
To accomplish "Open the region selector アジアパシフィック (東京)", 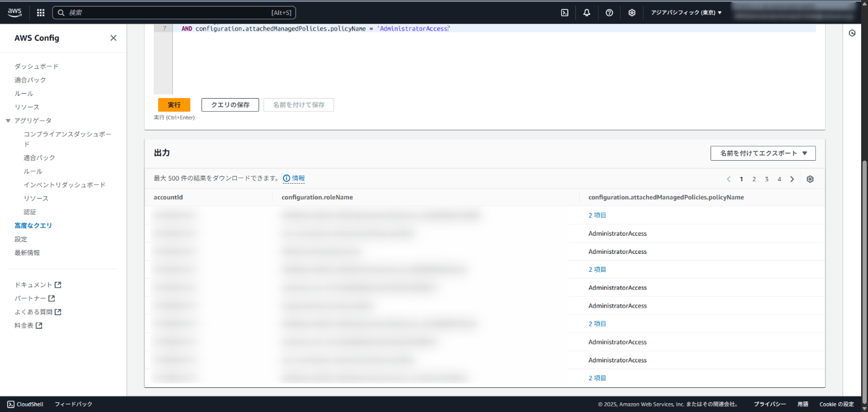I will coord(686,12).
